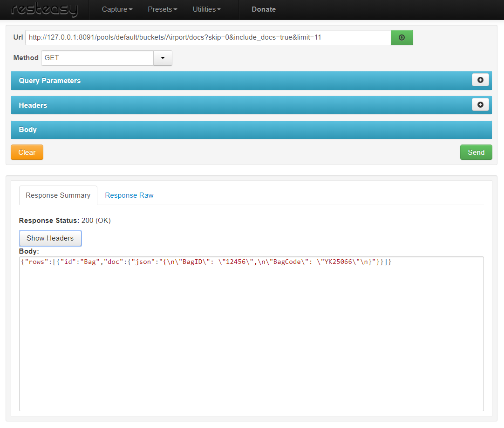Send the request with Send button
Viewport: 504px width, 428px height.
tap(476, 152)
